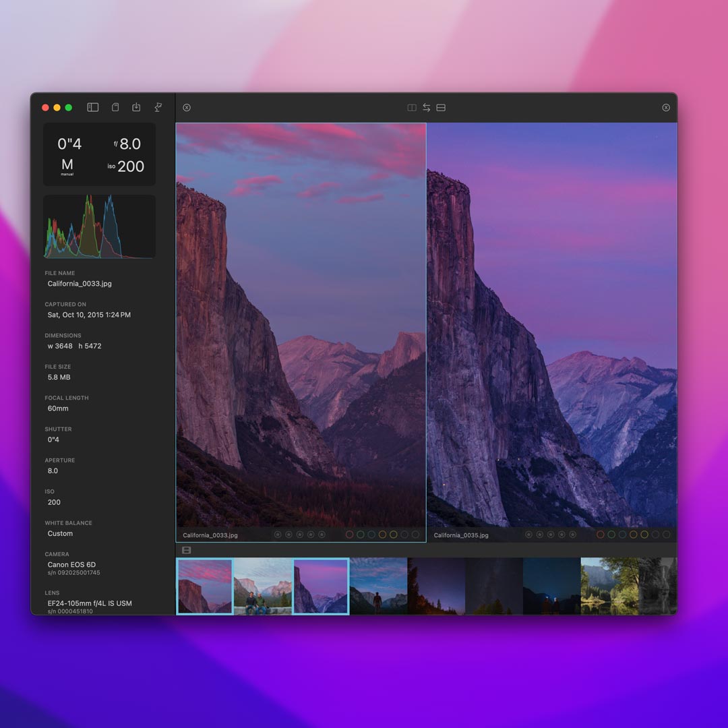Click the shutter value 0"4 under SHUTTER
Screen dimensions: 728x728
(x=53, y=439)
